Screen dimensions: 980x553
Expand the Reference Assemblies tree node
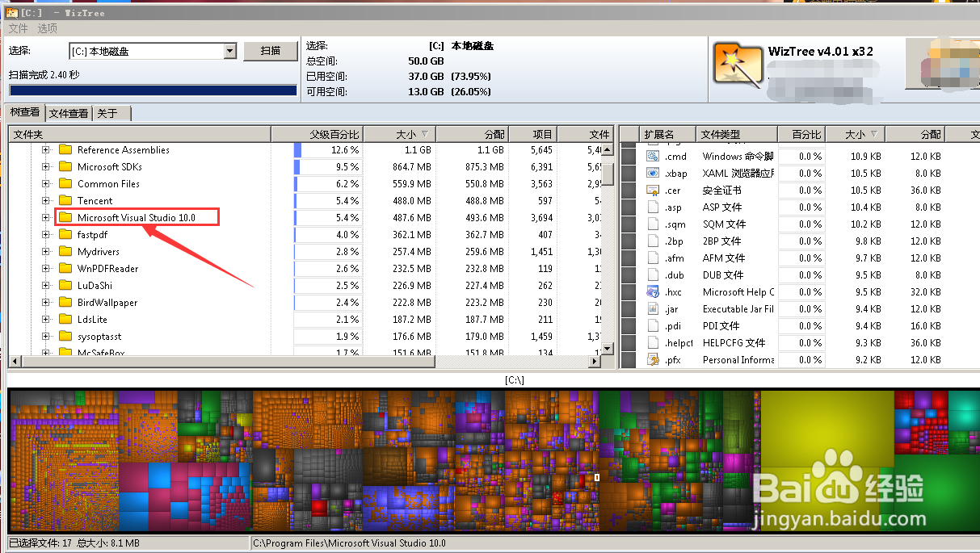coord(46,149)
